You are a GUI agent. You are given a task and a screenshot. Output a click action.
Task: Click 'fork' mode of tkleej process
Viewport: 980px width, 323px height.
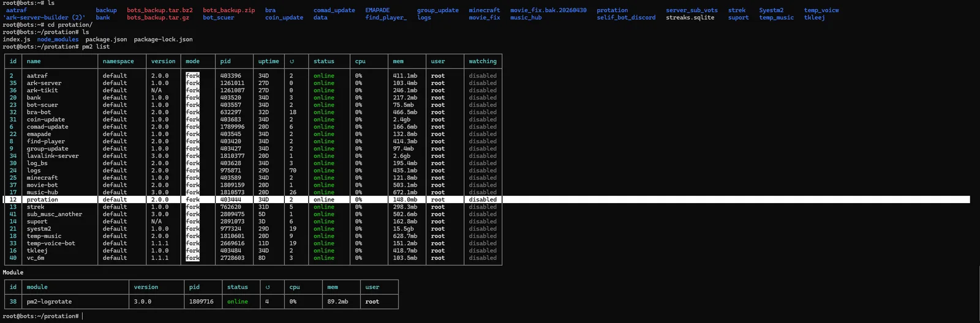tap(192, 251)
